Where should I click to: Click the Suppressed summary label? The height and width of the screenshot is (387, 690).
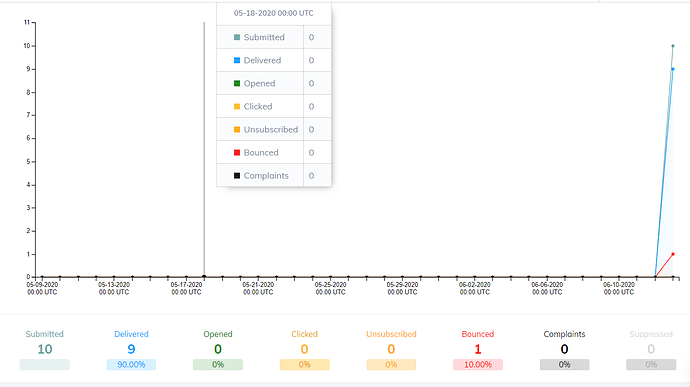pyautogui.click(x=651, y=334)
